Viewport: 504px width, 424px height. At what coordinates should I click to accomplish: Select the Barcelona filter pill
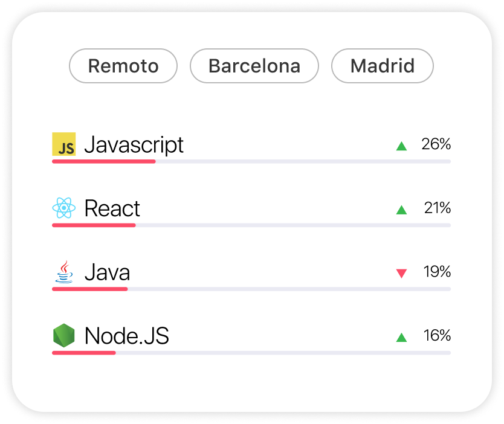(x=254, y=66)
